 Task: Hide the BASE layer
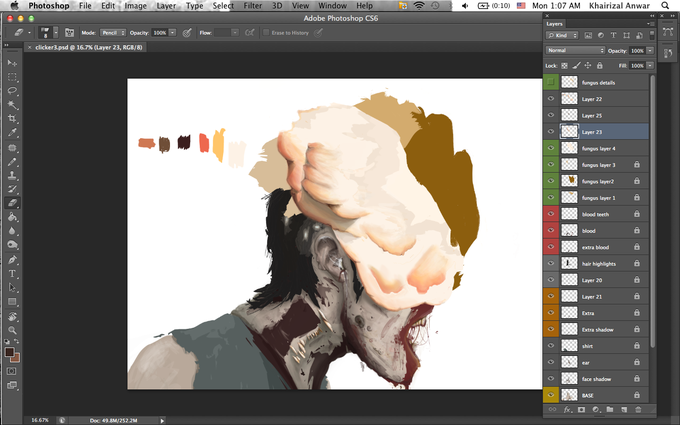point(551,395)
